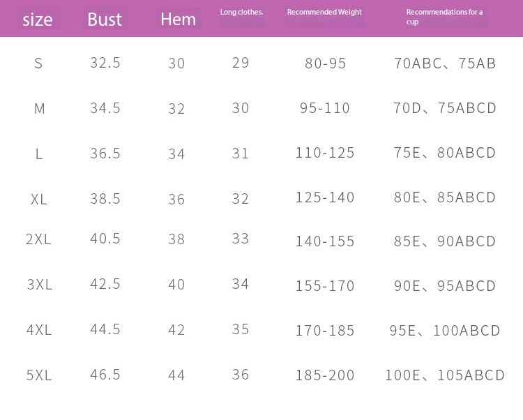This screenshot has width=523, height=420.
Task: Select the 5XL size label
Action: 39,375
